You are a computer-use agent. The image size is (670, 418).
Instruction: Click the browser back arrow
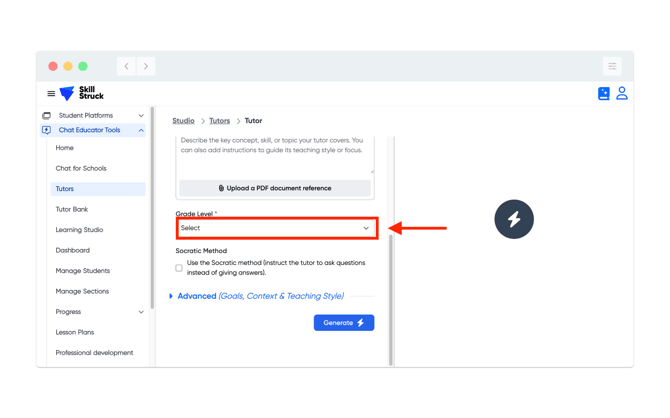[126, 66]
